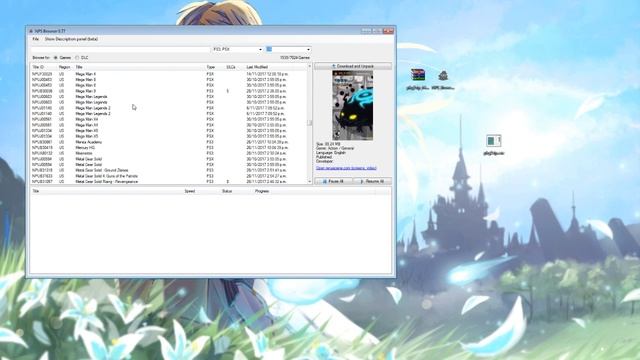Click the 14/11/2017 last modified cell
Image resolution: width=640 pixels, height=360 pixels.
(x=267, y=74)
